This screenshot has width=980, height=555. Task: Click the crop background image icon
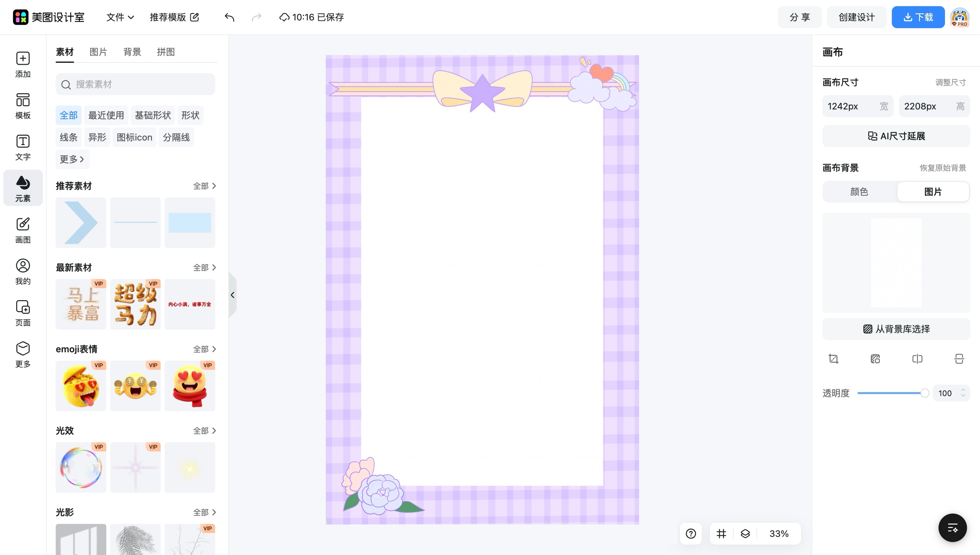click(834, 359)
